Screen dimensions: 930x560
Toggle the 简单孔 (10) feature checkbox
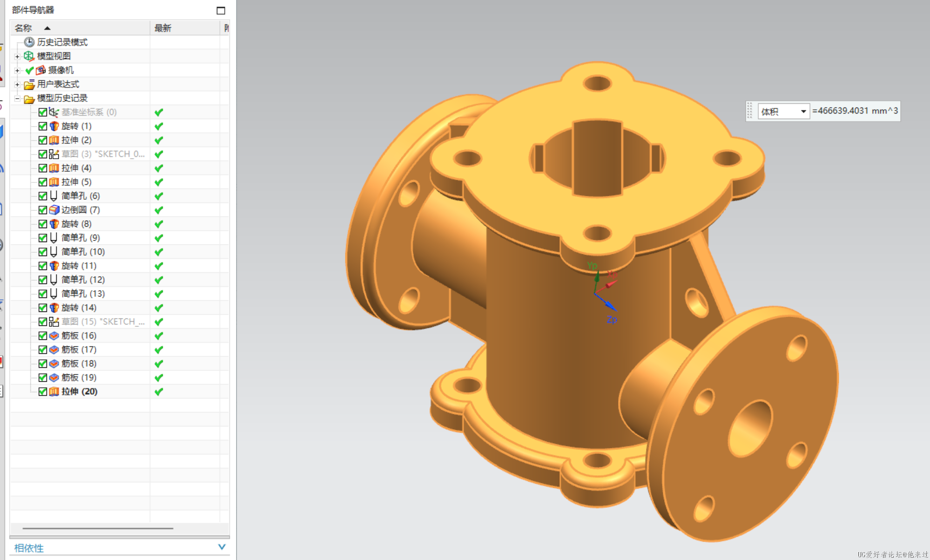pyautogui.click(x=43, y=252)
